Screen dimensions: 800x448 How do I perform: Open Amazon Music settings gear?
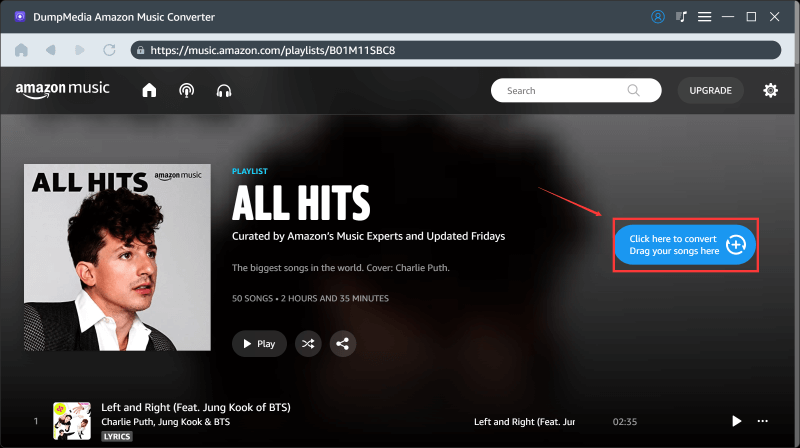coord(770,90)
